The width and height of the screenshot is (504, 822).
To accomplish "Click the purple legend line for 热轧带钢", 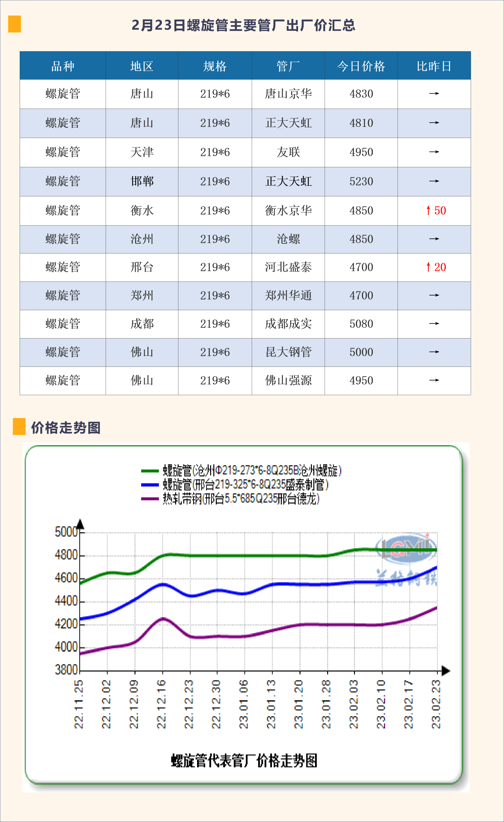I will (150, 499).
